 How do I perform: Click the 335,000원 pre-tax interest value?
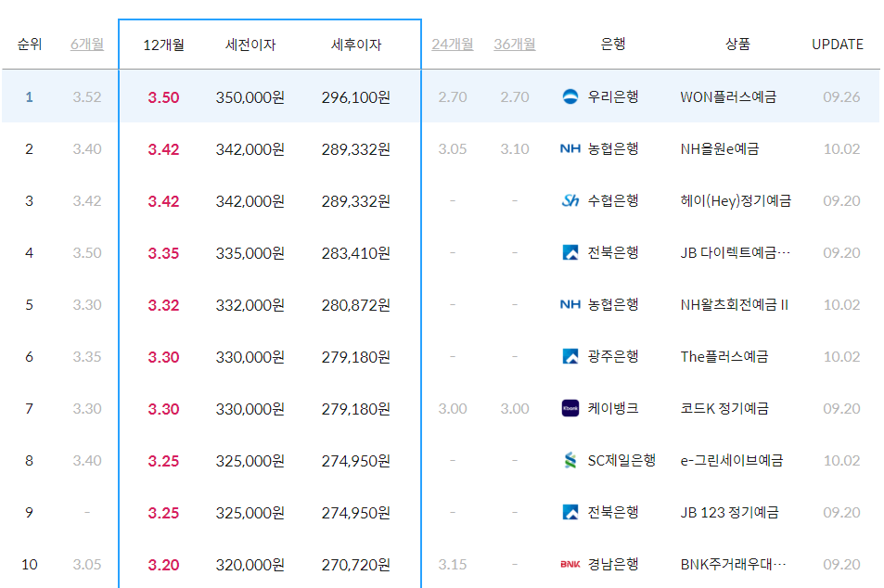250,253
